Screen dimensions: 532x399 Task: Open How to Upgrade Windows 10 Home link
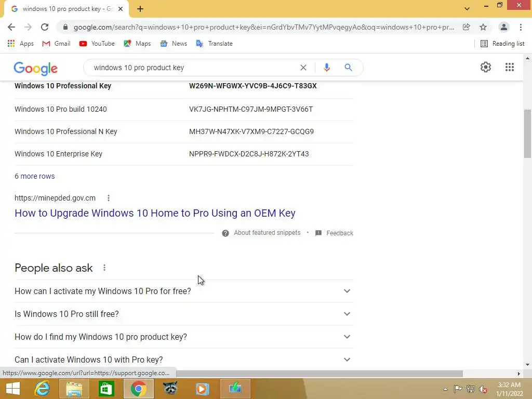(155, 213)
